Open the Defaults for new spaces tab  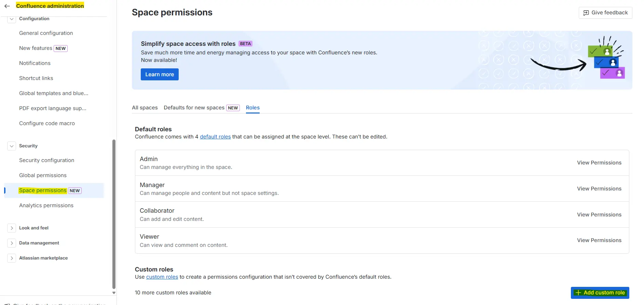pos(194,108)
